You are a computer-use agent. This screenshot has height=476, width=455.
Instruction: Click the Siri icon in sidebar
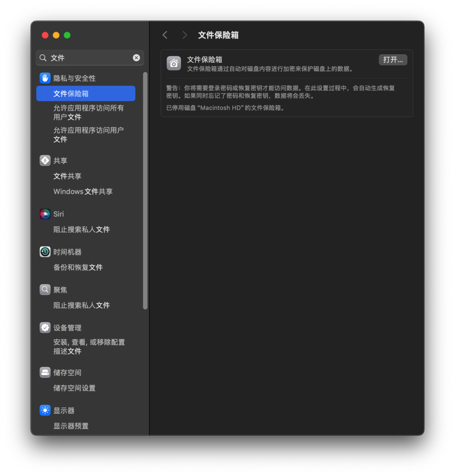click(45, 214)
